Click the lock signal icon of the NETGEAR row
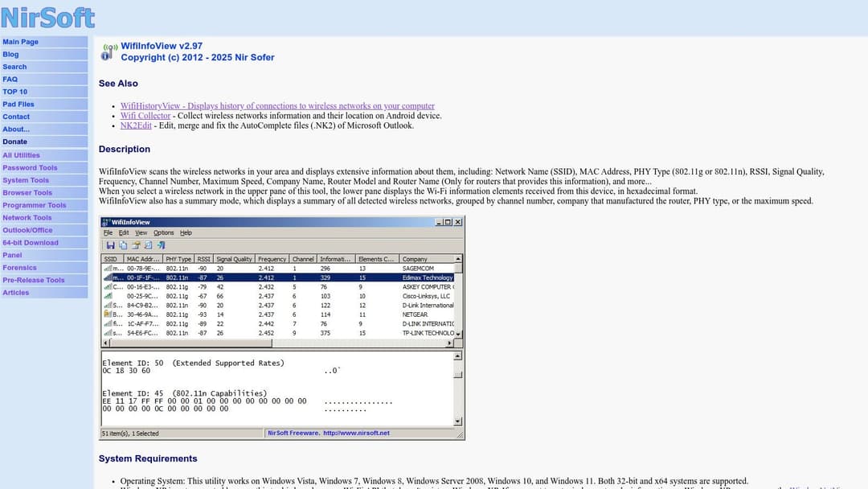 click(x=108, y=314)
